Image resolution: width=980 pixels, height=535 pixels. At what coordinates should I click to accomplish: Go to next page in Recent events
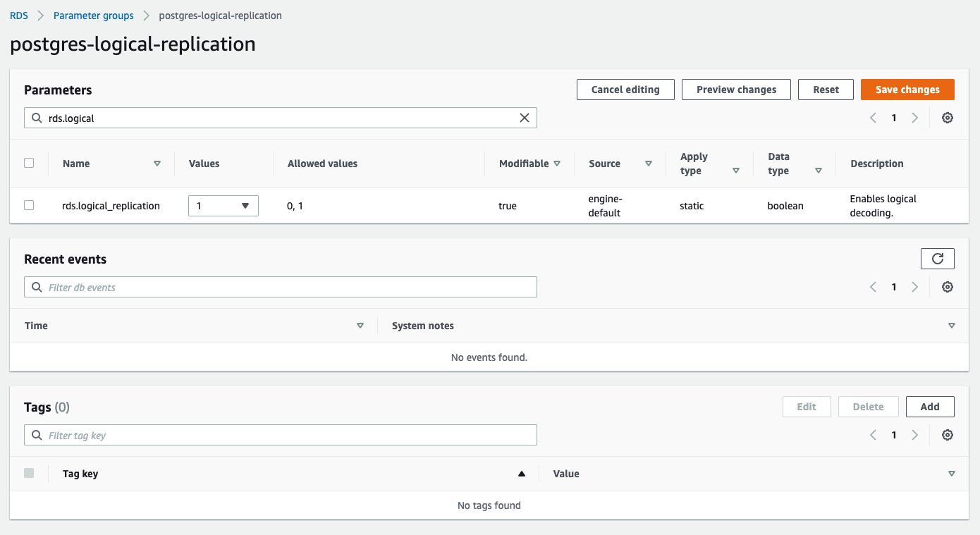[x=914, y=287]
